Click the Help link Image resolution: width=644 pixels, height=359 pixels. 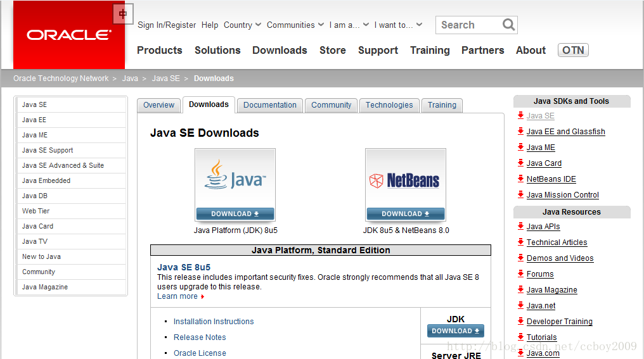tap(210, 25)
